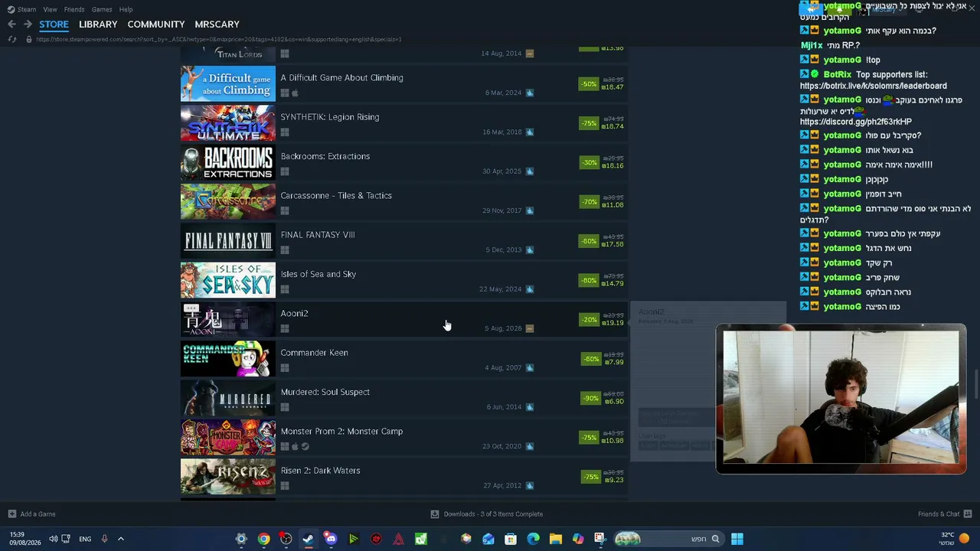Image resolution: width=980 pixels, height=551 pixels.
Task: Click the 4 Aug, 2007 release date
Action: [x=503, y=368]
